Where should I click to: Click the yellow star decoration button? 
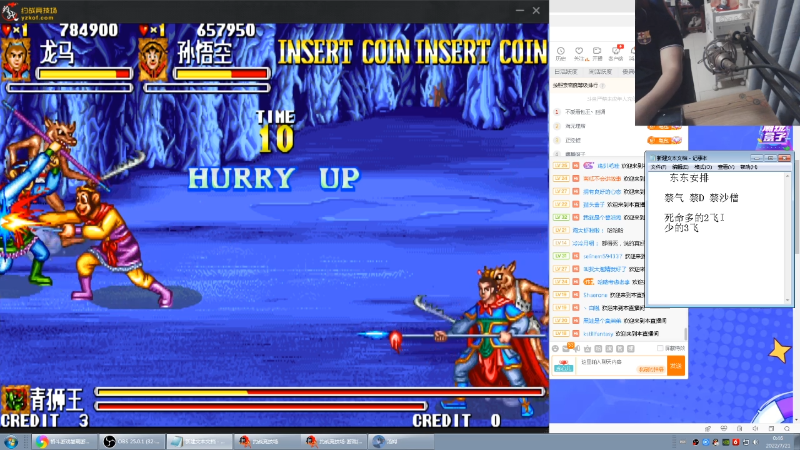(780, 352)
